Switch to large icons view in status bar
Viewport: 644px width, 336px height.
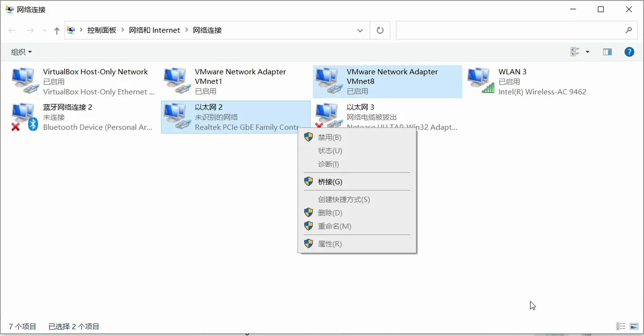pos(634,326)
